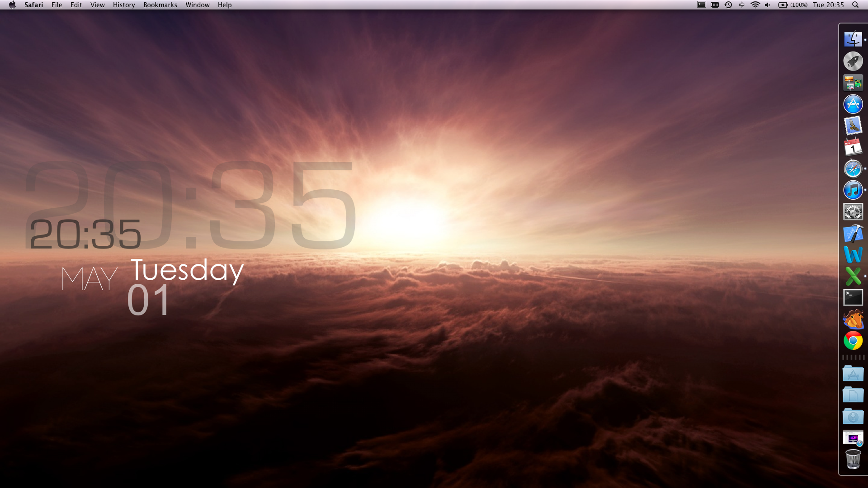Open the Edit menu
Screen dimensions: 868x488
pyautogui.click(x=76, y=5)
